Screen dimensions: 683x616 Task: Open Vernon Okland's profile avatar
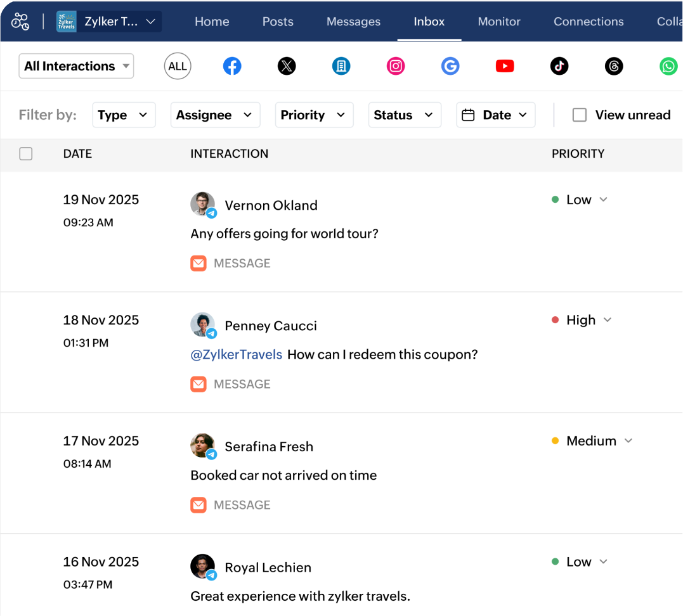tap(202, 203)
